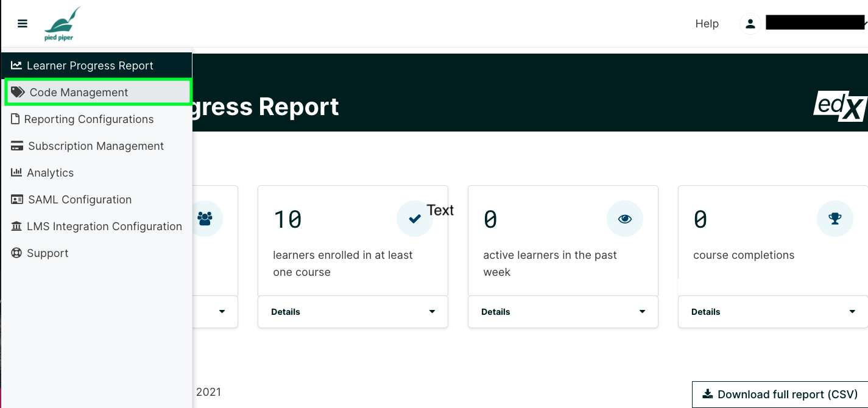Click the checkmark enrolled learners icon
The height and width of the screenshot is (408, 868).
pyautogui.click(x=415, y=219)
